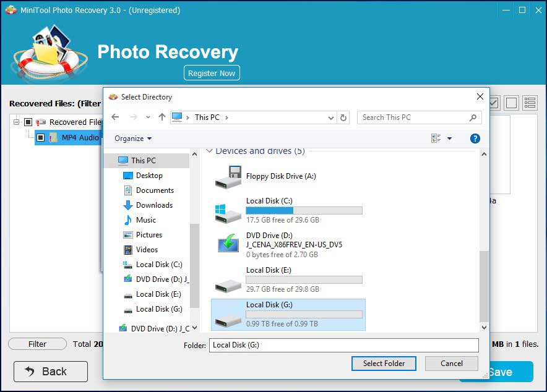The width and height of the screenshot is (547, 392).
Task: Refresh the This PC view
Action: coord(343,117)
